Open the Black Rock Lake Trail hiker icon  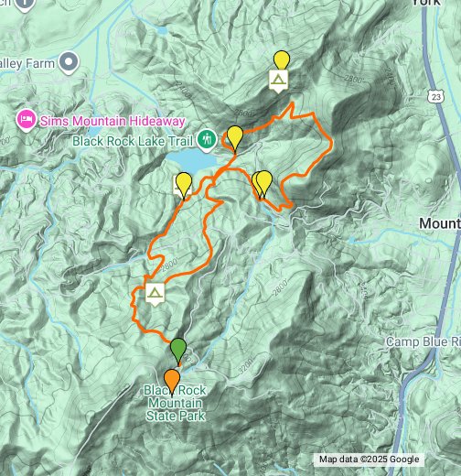coord(207,140)
